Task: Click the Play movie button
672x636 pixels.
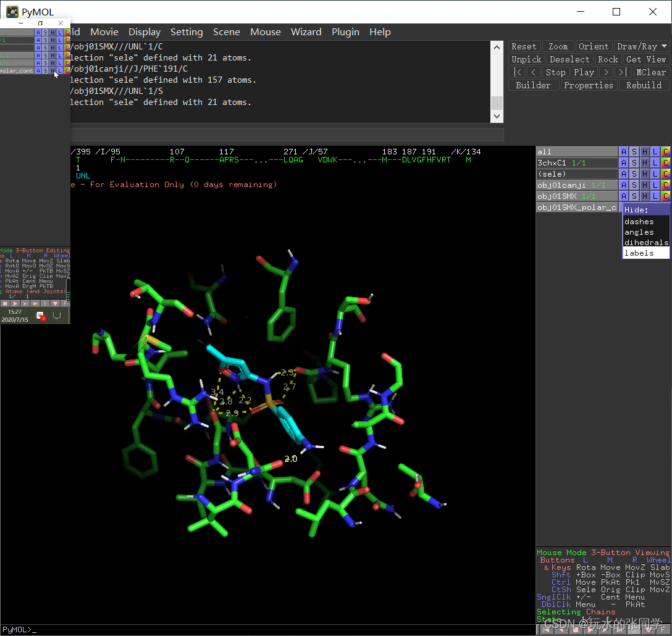Action: coord(584,72)
